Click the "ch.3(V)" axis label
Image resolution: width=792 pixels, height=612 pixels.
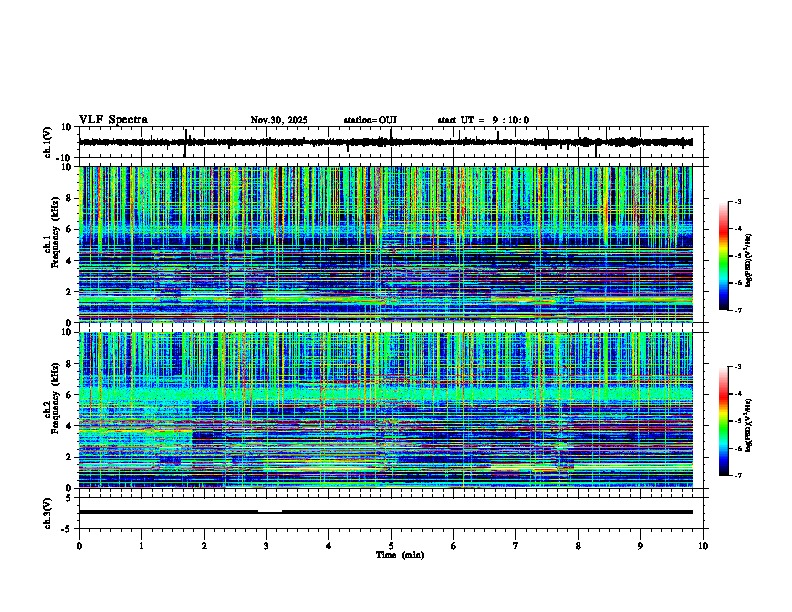pyautogui.click(x=48, y=513)
